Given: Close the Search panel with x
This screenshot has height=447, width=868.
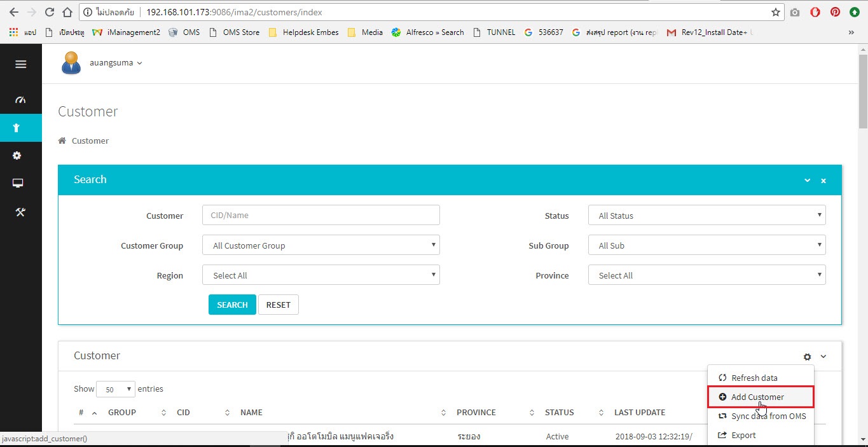Looking at the screenshot, I should click(823, 181).
